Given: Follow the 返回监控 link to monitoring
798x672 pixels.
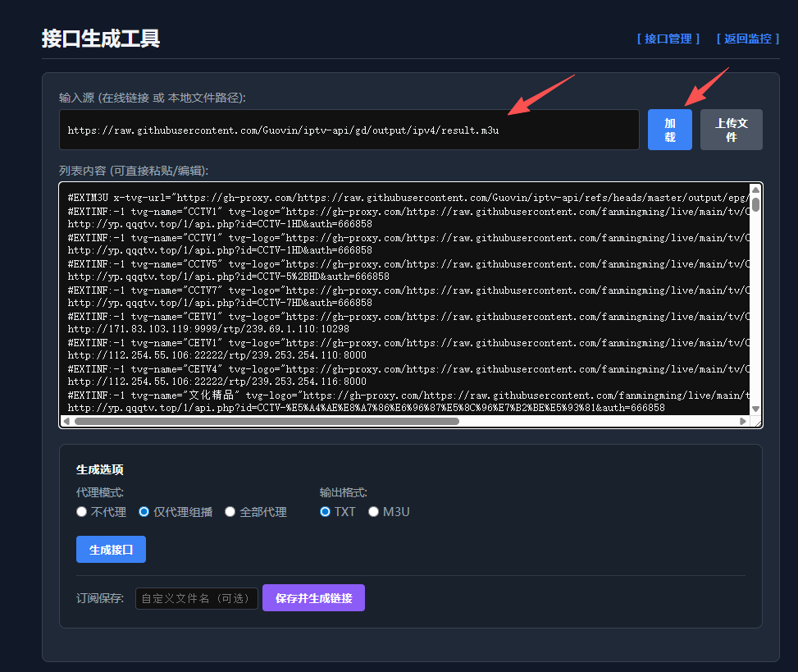Looking at the screenshot, I should tap(747, 39).
